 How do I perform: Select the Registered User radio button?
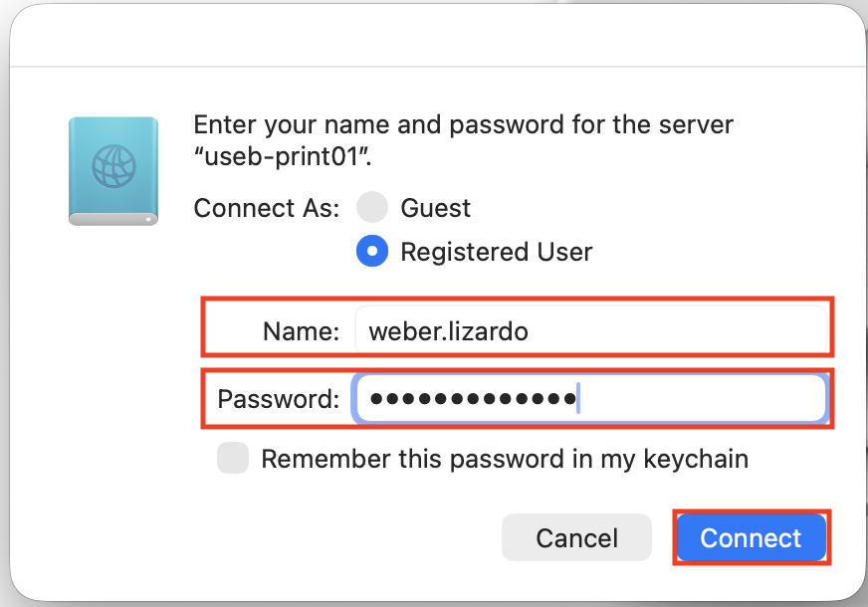point(372,252)
